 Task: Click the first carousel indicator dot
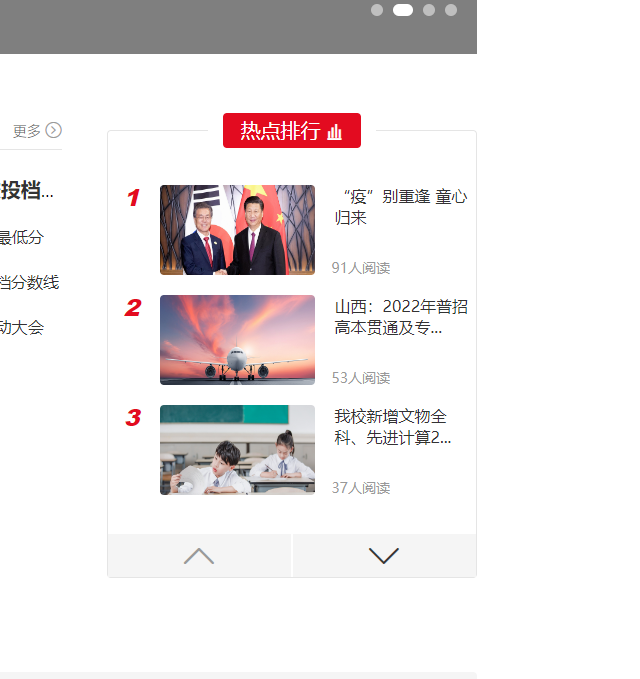377,10
